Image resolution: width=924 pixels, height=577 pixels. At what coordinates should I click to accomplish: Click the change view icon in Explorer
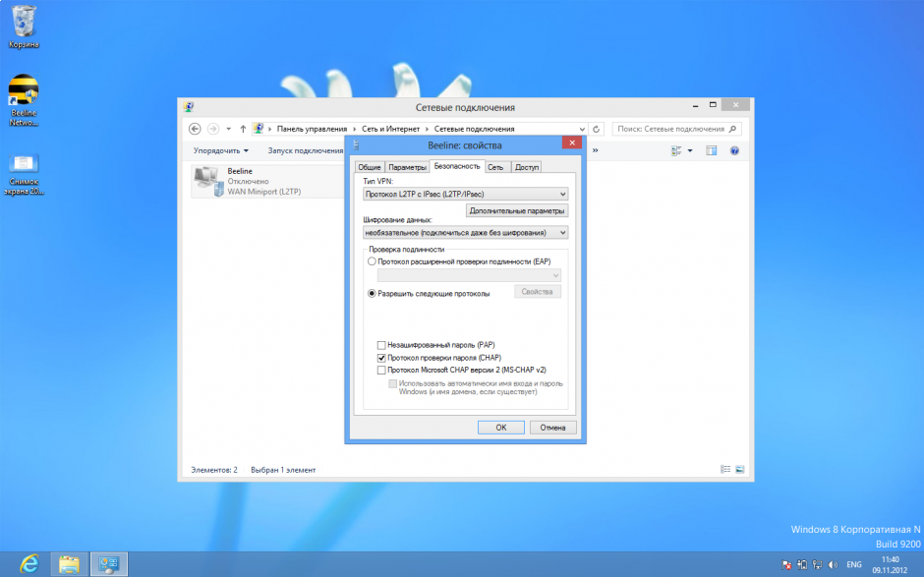pyautogui.click(x=676, y=150)
